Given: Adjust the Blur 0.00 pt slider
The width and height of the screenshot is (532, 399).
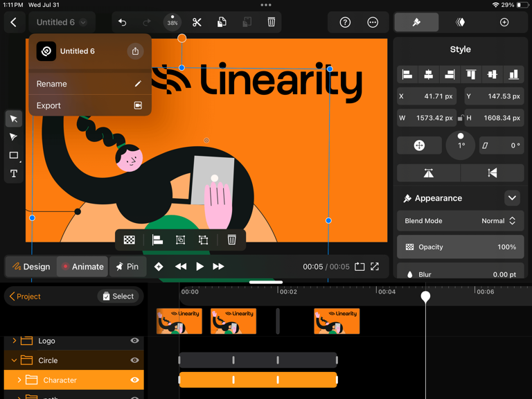Looking at the screenshot, I should tap(461, 272).
